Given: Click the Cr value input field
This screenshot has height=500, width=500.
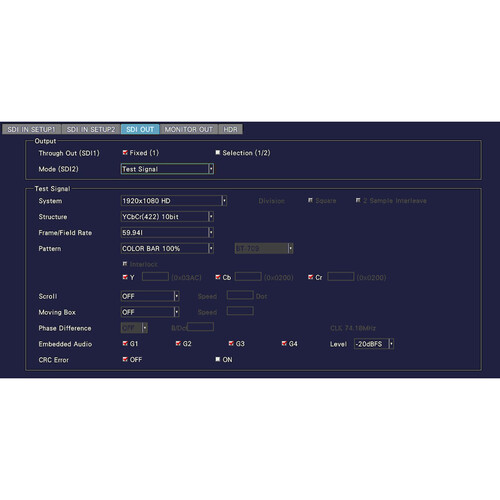Looking at the screenshot, I should pos(341,277).
